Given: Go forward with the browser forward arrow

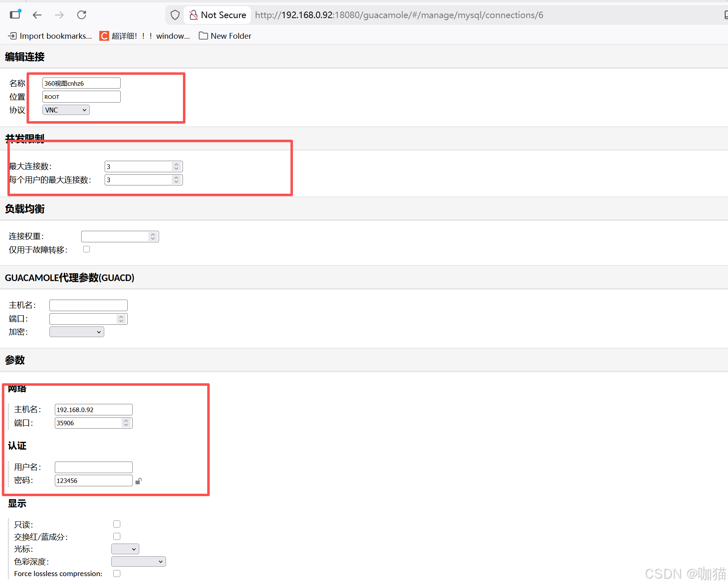Looking at the screenshot, I should 59,15.
